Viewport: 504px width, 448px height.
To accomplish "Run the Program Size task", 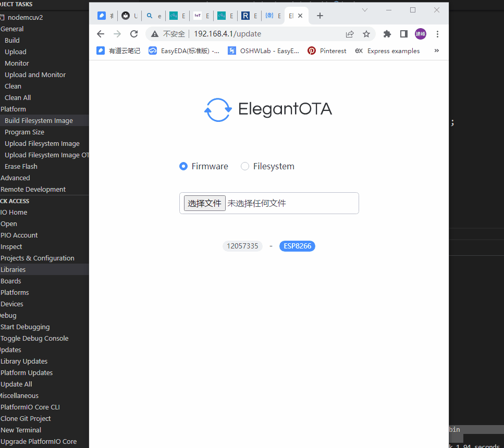I will click(24, 132).
